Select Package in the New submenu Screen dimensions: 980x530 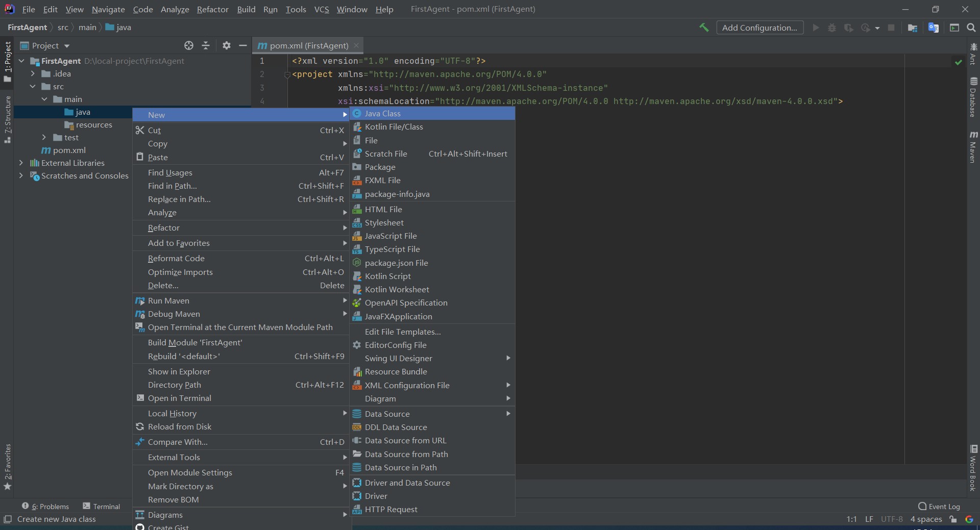point(432,167)
